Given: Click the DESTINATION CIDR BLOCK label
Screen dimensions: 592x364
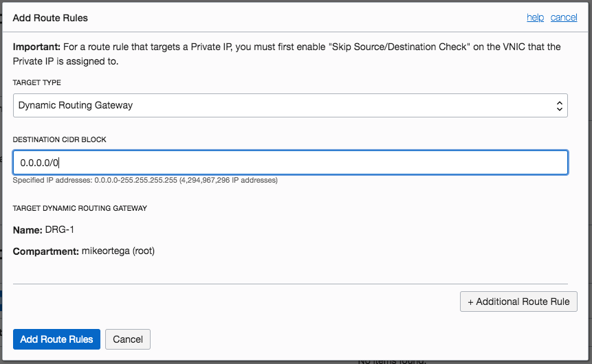Looking at the screenshot, I should pos(60,139).
